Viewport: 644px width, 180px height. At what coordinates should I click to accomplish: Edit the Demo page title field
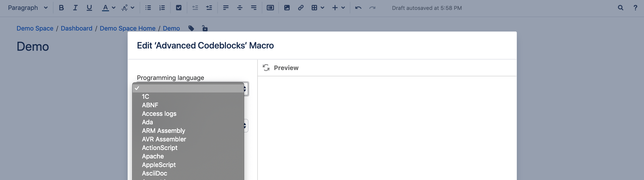click(x=33, y=46)
